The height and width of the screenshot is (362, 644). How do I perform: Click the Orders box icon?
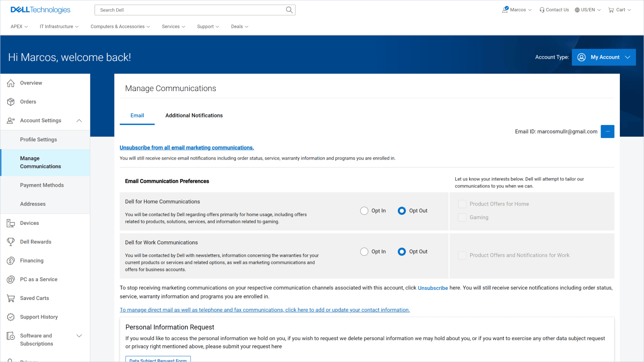11,102
